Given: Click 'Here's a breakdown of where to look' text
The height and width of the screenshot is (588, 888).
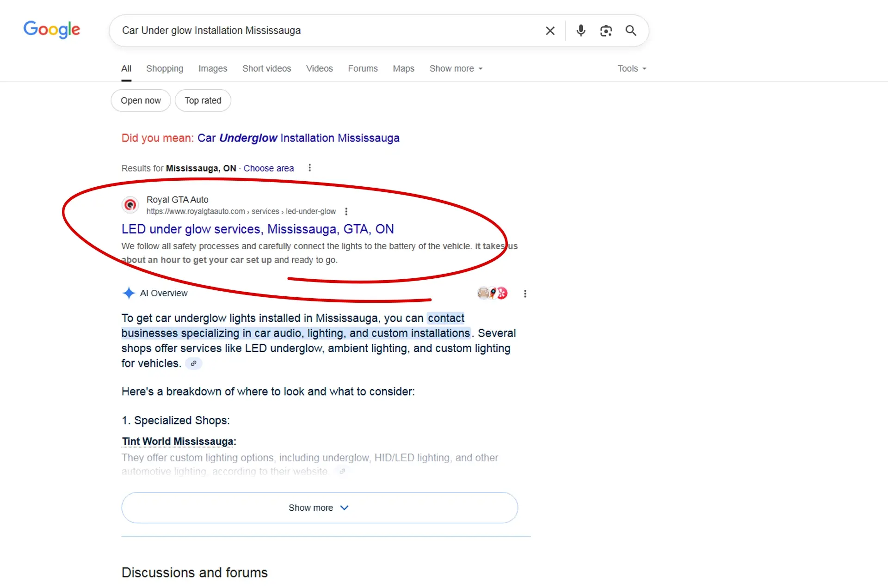Looking at the screenshot, I should point(268,392).
